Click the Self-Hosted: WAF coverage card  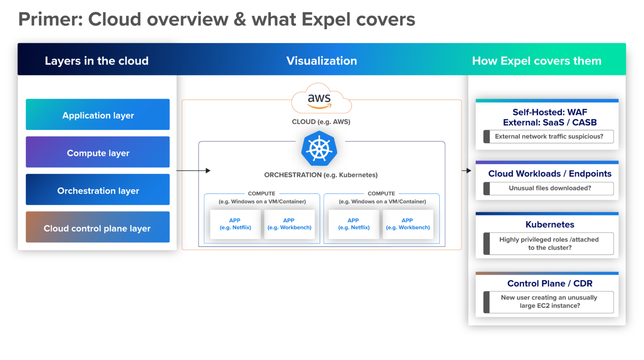547,124
